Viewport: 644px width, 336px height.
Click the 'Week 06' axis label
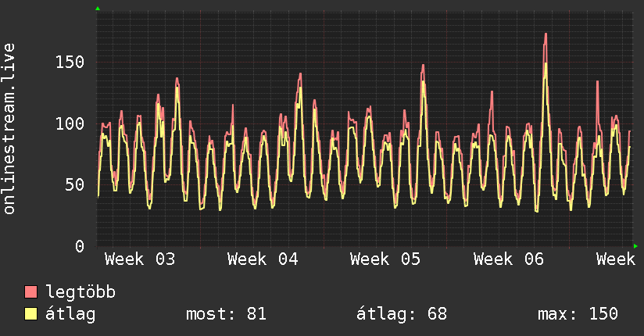point(509,259)
